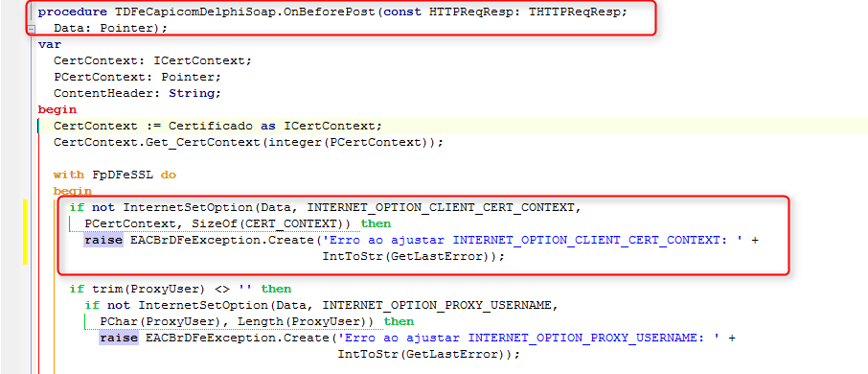Place cursor on ContentHeader variable declaration

pyautogui.click(x=103, y=92)
